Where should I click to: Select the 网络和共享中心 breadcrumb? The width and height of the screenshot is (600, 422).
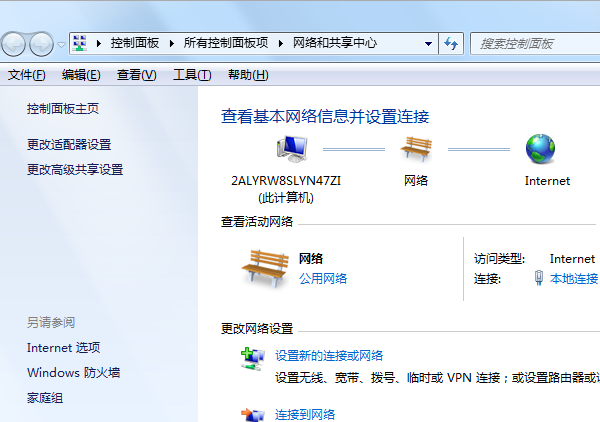pos(335,43)
